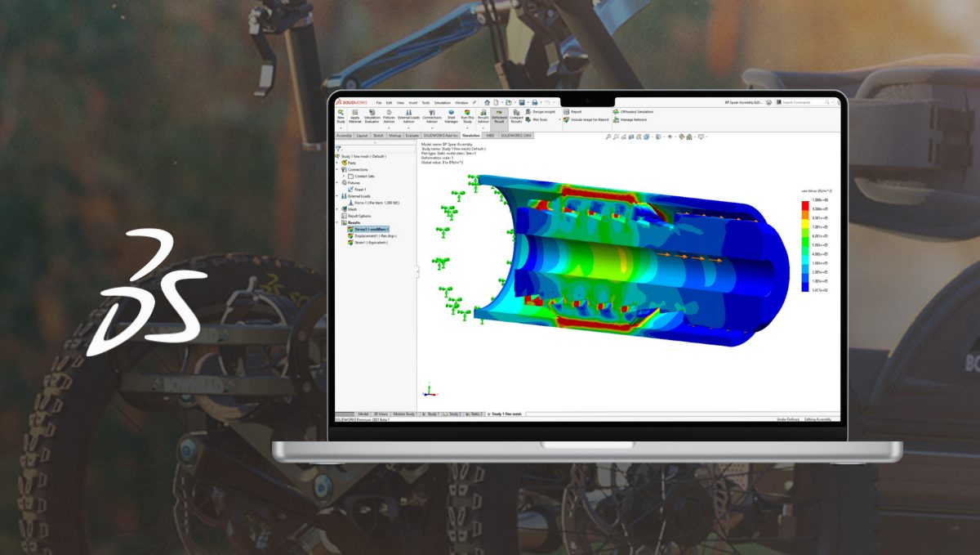
Task: Switch to the Markup tab
Action: click(395, 136)
